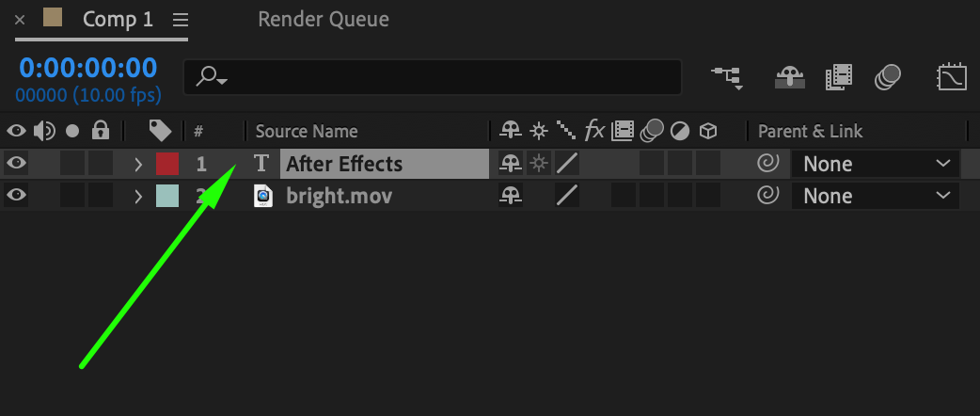This screenshot has width=980, height=416.
Task: Click the After Effects layer pick whip
Action: coord(767,164)
